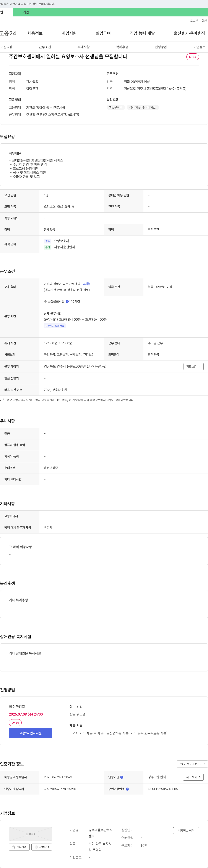Click the D-14 badge beside the title
208x868 pixels.
193,57
